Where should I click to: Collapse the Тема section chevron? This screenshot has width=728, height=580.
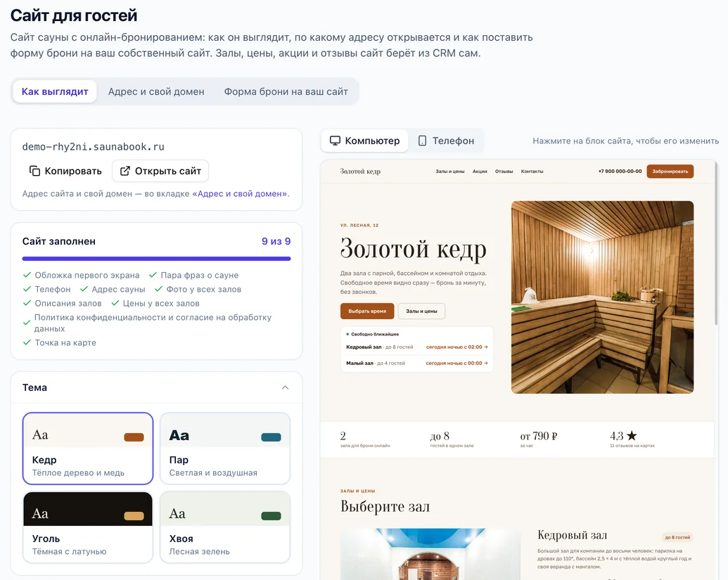pos(285,387)
